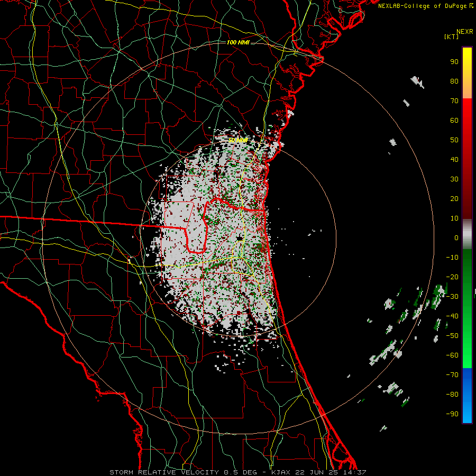The height and width of the screenshot is (476, 476).
Task: Click the gray zero-velocity colorbar segment
Action: [467, 234]
